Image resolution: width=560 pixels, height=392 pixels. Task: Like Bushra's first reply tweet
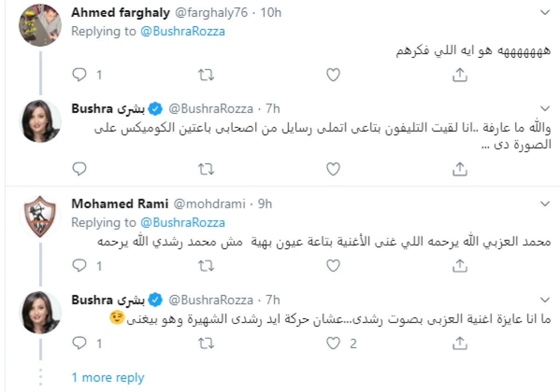pos(333,169)
